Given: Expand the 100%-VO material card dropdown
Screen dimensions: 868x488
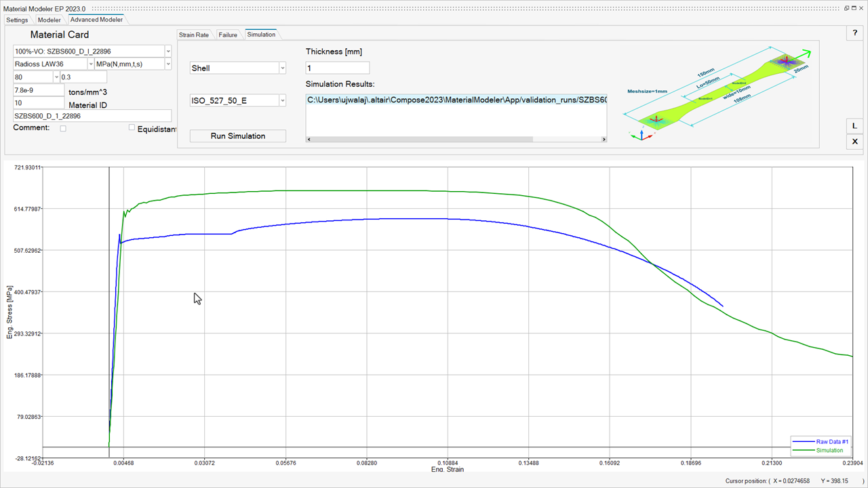Looking at the screenshot, I should [168, 52].
